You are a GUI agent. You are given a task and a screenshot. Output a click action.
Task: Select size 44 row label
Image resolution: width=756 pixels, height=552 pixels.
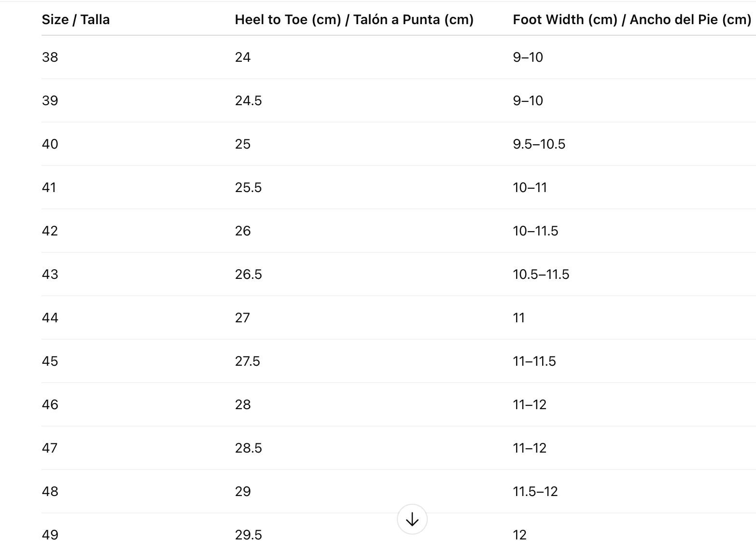pyautogui.click(x=50, y=318)
